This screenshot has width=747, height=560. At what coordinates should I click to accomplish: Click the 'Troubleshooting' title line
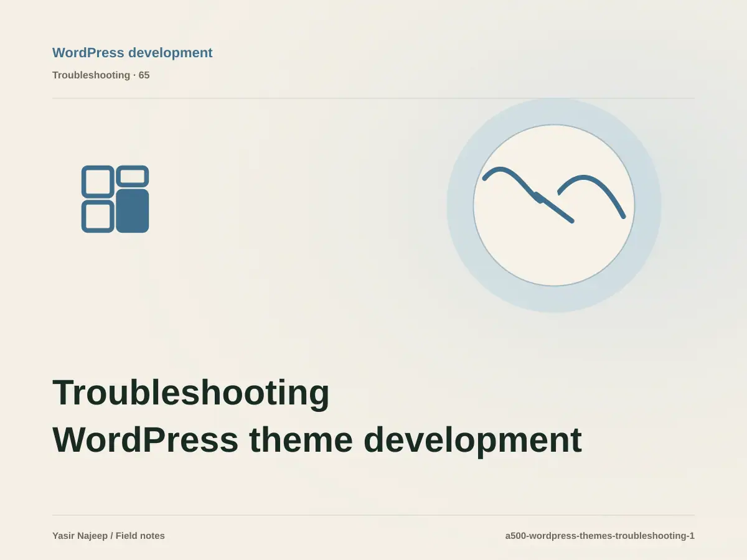(x=191, y=393)
